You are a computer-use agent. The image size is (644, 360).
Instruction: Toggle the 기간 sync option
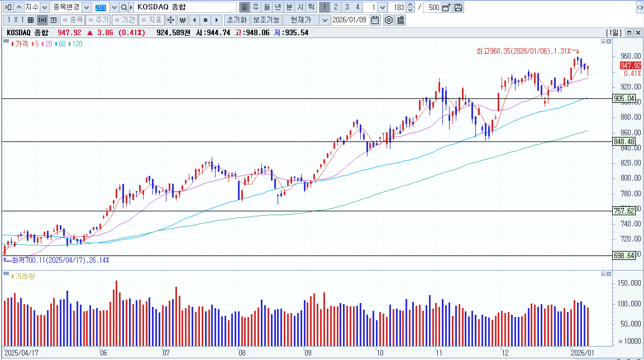(x=125, y=20)
